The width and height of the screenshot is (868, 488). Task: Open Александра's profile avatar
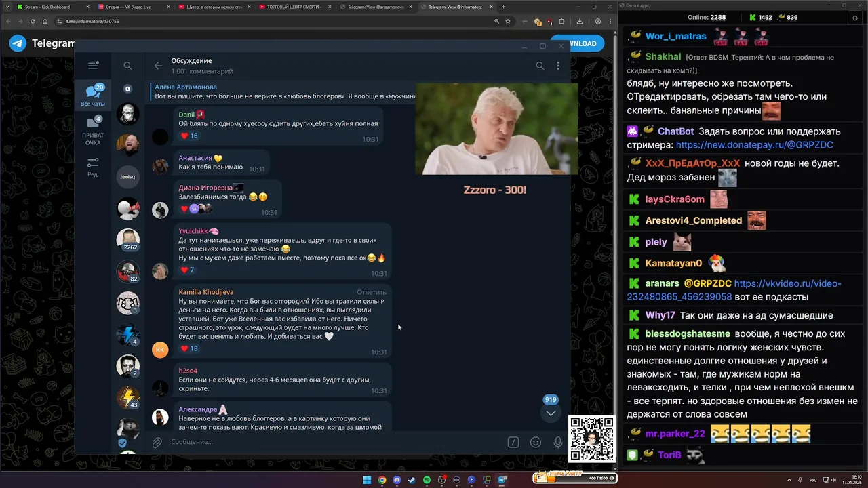point(160,418)
